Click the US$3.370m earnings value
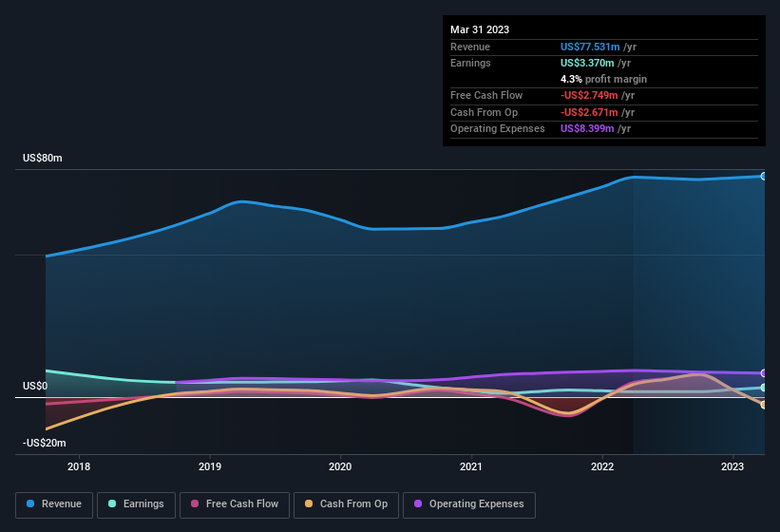Viewport: 780px width, 532px height. tap(587, 63)
